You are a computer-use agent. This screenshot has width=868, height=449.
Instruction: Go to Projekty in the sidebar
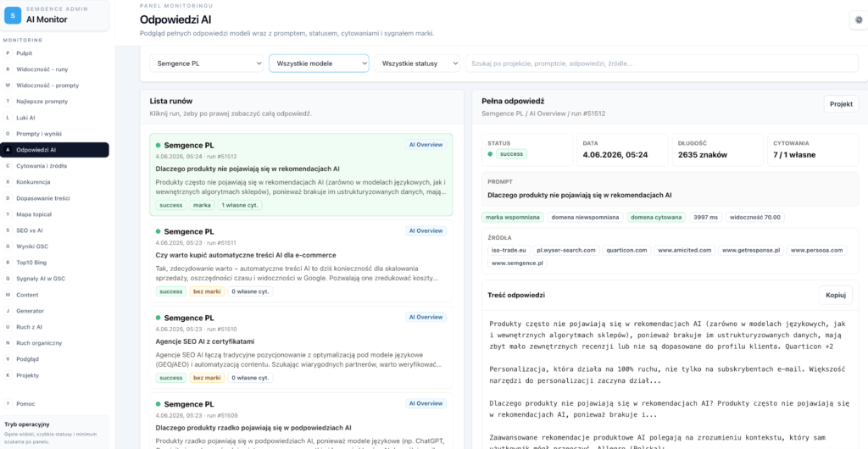[x=55, y=375]
